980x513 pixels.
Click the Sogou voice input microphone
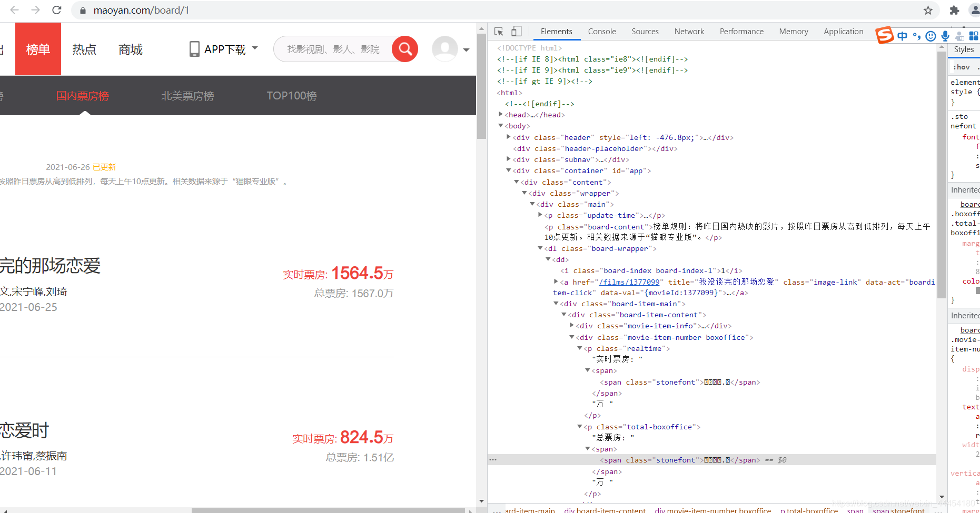945,36
